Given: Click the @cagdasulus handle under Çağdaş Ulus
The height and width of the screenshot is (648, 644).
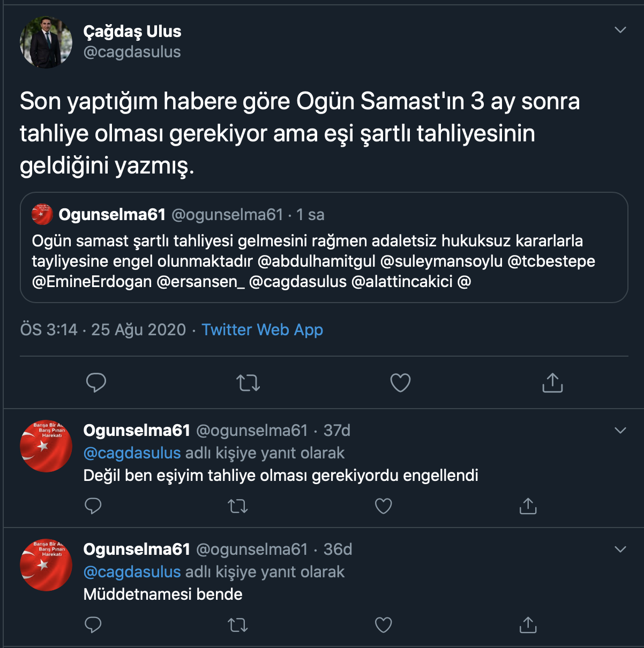Looking at the screenshot, I should click(132, 52).
